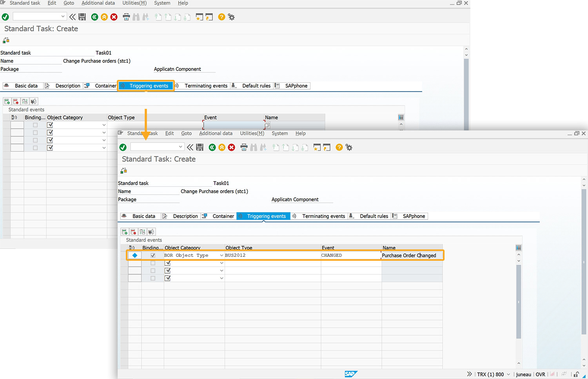The height and width of the screenshot is (379, 588).
Task: Click the Save icon in the front window toolbar
Action: [x=200, y=147]
